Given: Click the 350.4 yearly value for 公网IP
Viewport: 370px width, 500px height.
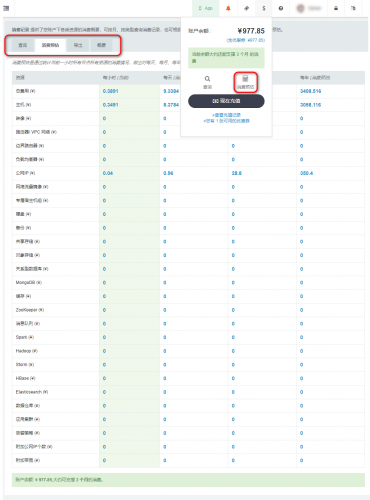Looking at the screenshot, I should point(306,173).
